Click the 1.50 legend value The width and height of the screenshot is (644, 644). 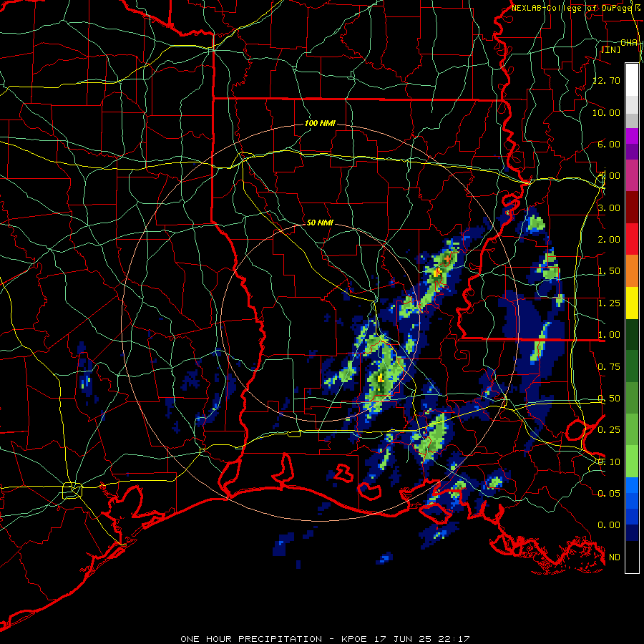point(609,271)
